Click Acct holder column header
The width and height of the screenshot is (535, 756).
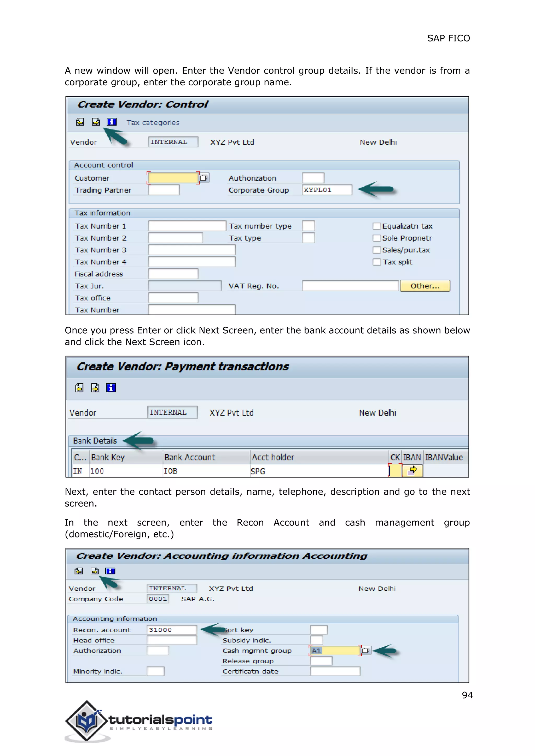(x=319, y=457)
